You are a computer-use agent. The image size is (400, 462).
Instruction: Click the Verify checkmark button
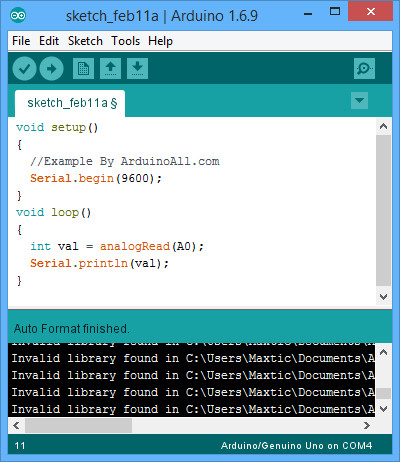(x=24, y=69)
